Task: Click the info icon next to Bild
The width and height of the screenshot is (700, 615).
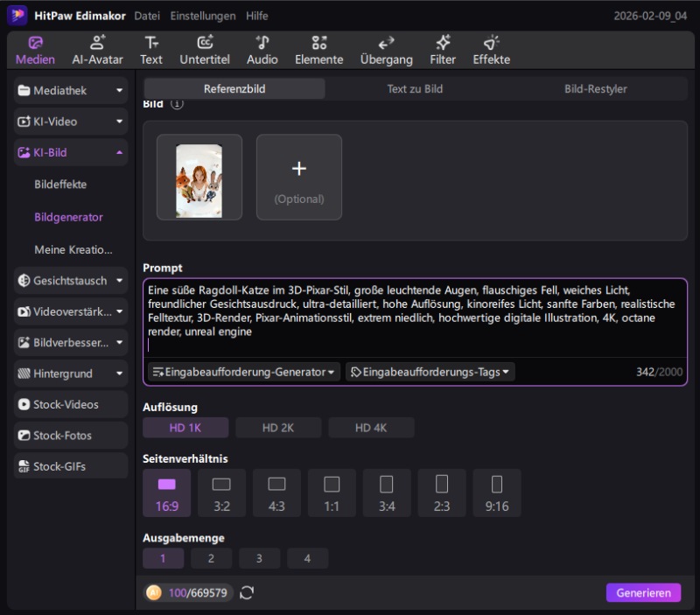Action: point(178,104)
